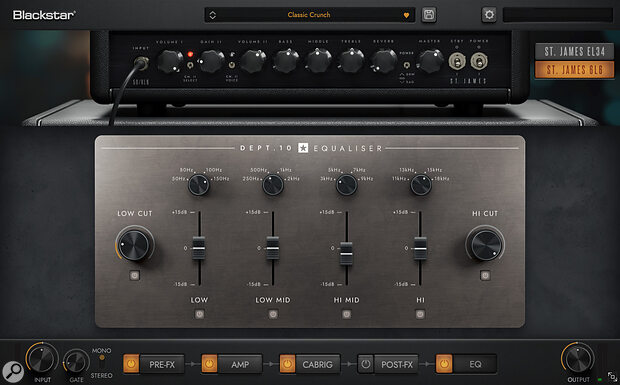Screen dimensions: 620x385
Task: Toggle the Mono/Stereo switch
Action: [x=102, y=362]
